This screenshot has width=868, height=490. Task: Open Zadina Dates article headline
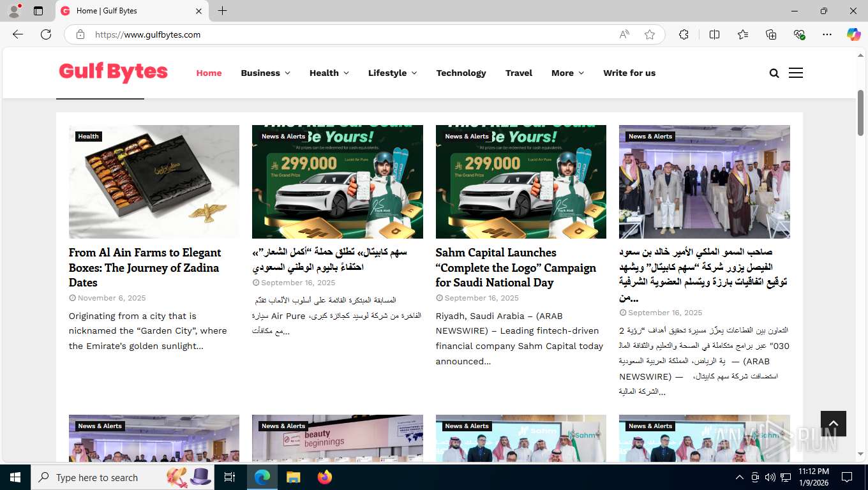pos(145,267)
